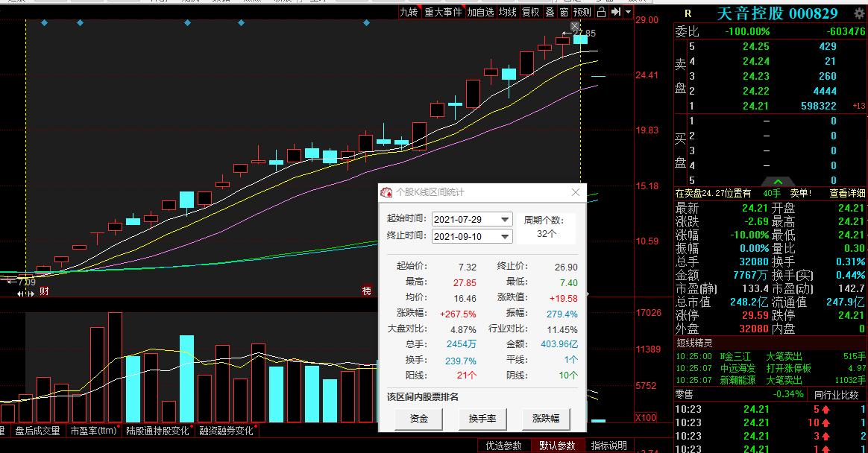Toggle 均线 moving averages display

[507, 12]
